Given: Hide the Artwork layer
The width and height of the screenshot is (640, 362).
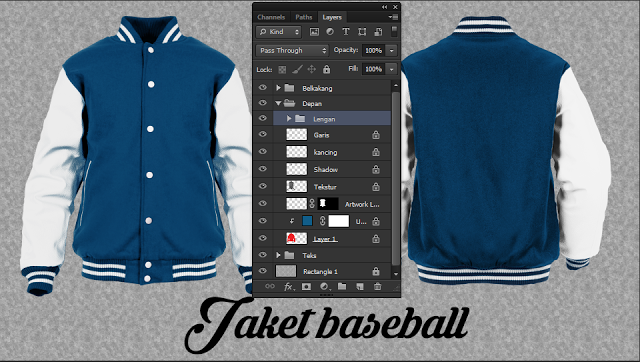Looking at the screenshot, I should 263,203.
